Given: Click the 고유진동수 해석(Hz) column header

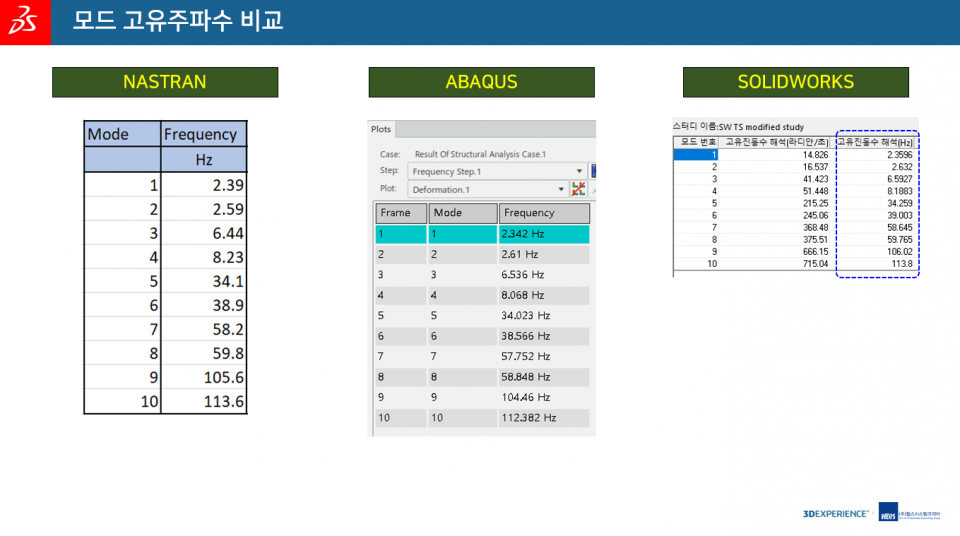Looking at the screenshot, I should point(875,142).
